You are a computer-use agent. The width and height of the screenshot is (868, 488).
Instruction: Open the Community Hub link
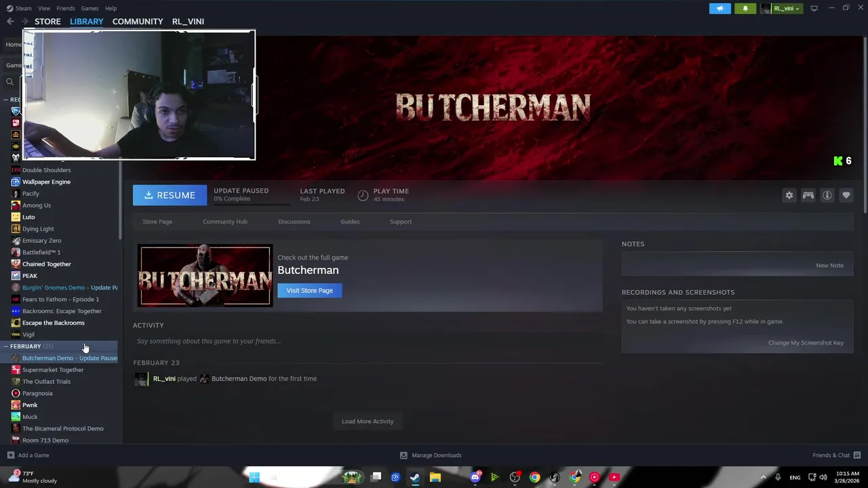(x=225, y=222)
